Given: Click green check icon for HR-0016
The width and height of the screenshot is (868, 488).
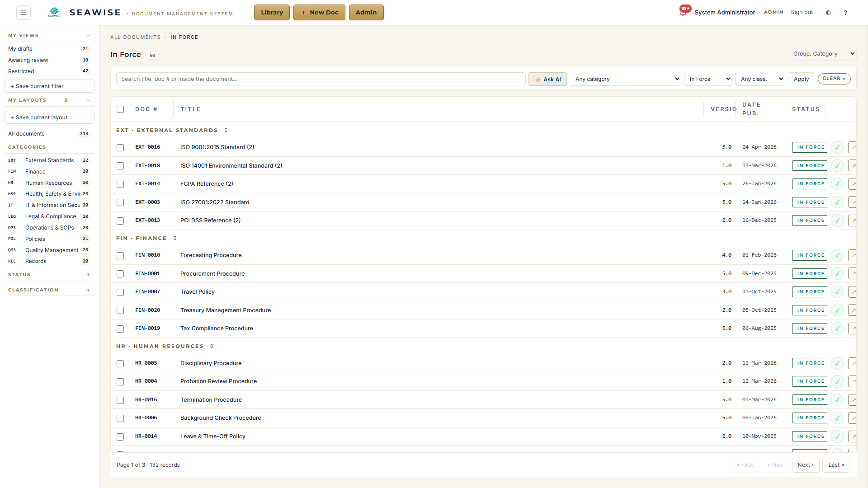Looking at the screenshot, I should (837, 400).
